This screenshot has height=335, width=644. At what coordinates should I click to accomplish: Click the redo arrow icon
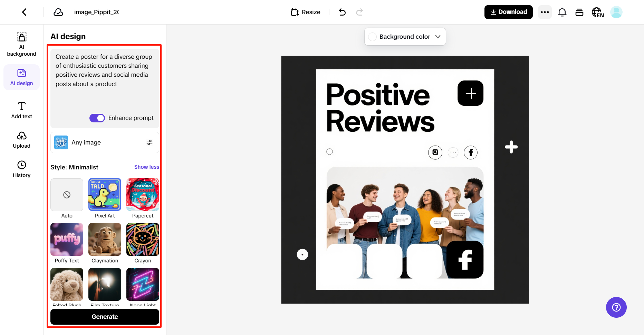coord(359,12)
